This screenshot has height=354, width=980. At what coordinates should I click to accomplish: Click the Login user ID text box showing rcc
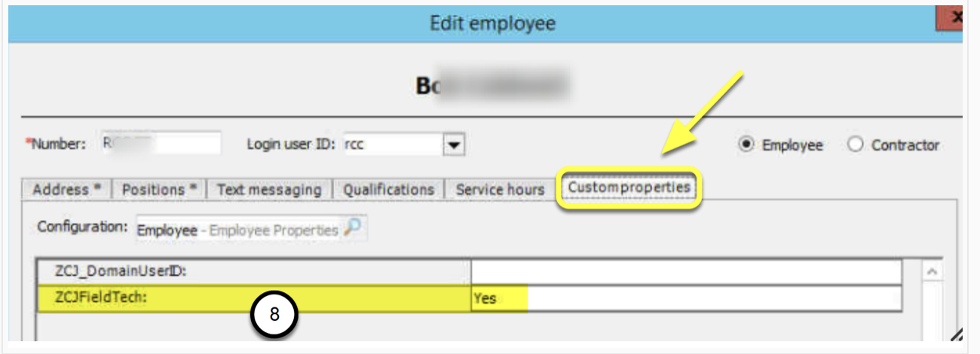(390, 144)
